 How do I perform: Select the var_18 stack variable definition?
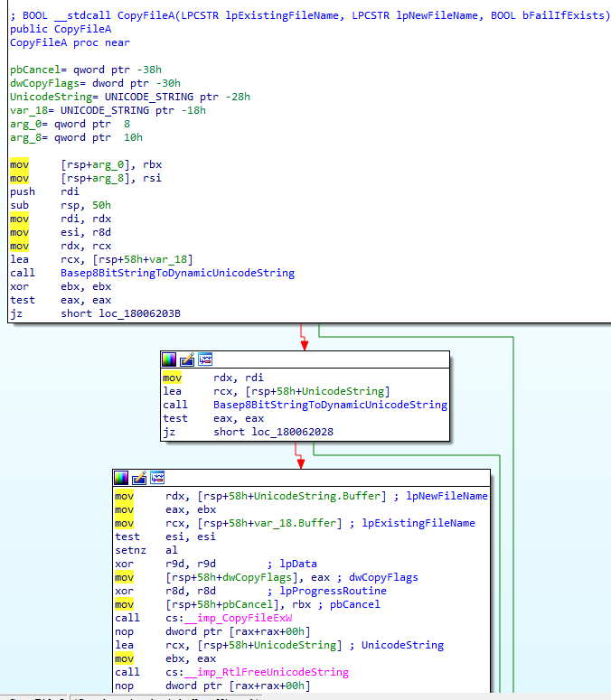[x=108, y=110]
